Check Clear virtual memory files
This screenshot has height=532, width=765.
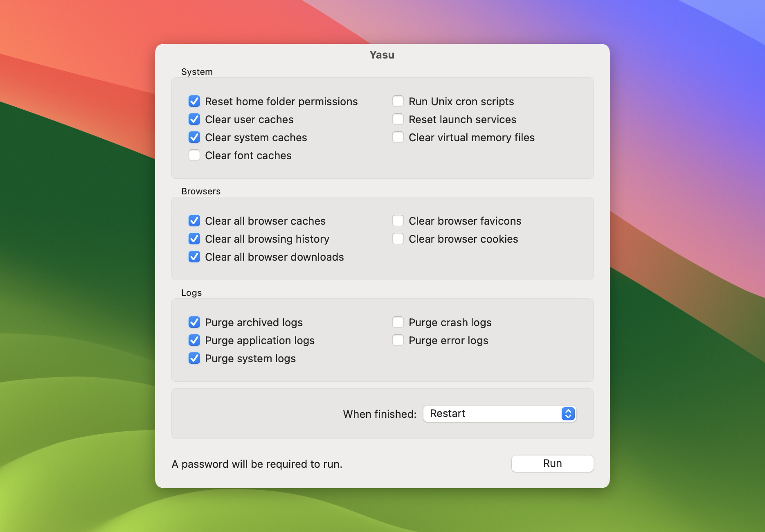pos(398,137)
